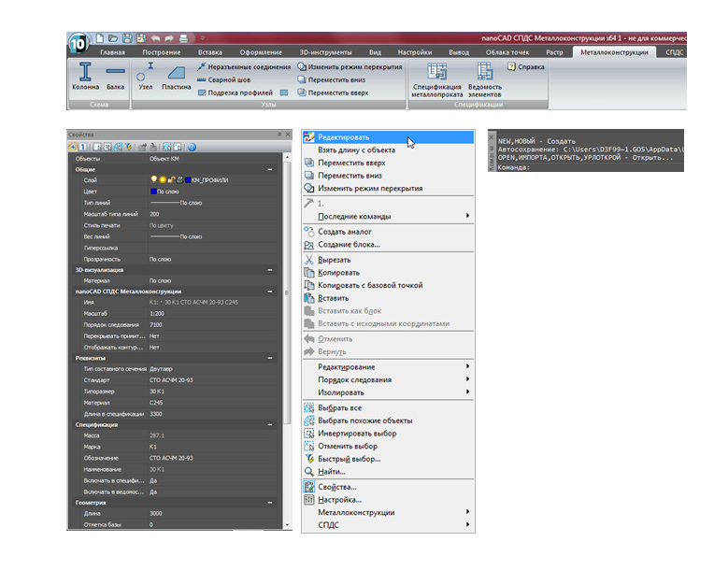The height and width of the screenshot is (570, 728).
Task: Expand Последние команды submenu
Action: (388, 216)
